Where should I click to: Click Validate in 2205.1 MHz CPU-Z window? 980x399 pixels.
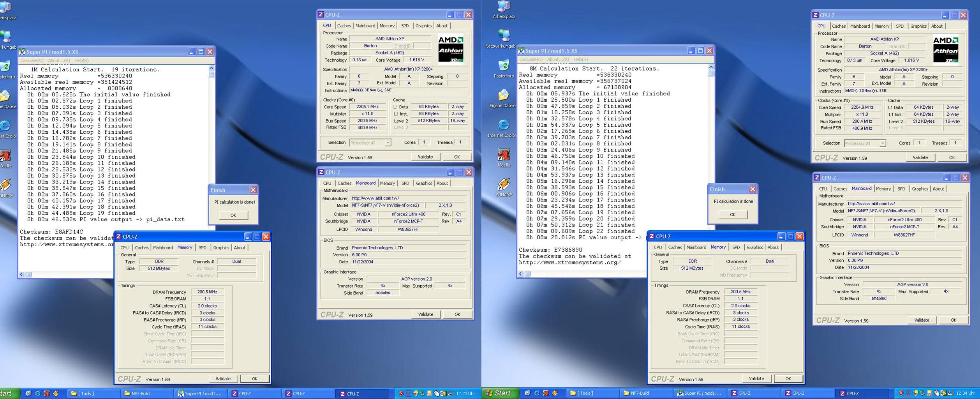pos(425,157)
